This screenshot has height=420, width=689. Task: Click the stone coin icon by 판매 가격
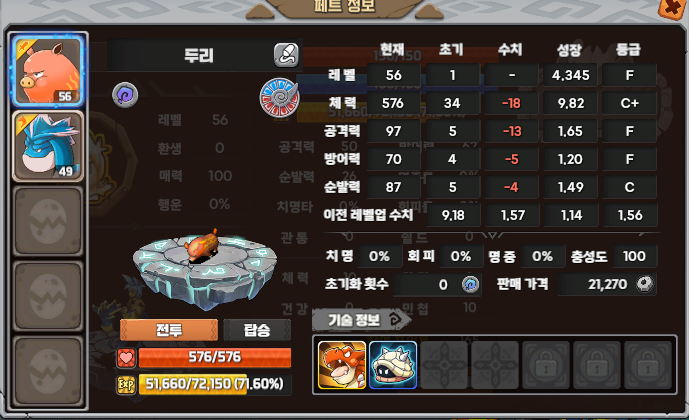click(x=645, y=284)
